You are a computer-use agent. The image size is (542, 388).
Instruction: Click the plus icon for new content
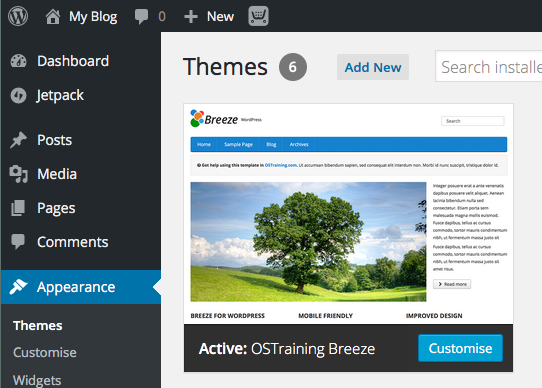[x=191, y=17]
